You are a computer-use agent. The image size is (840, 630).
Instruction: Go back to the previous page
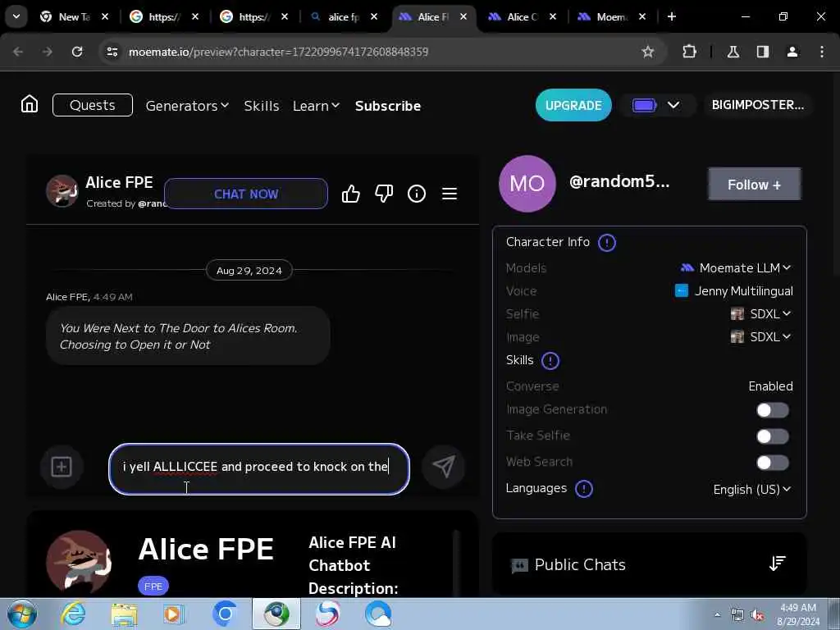(x=18, y=52)
